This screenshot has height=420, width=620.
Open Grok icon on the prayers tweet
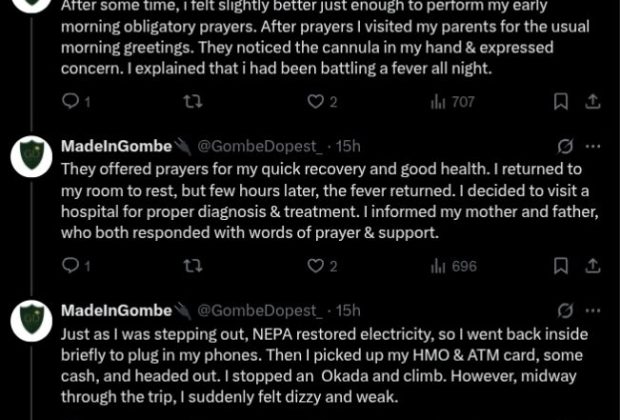point(565,147)
